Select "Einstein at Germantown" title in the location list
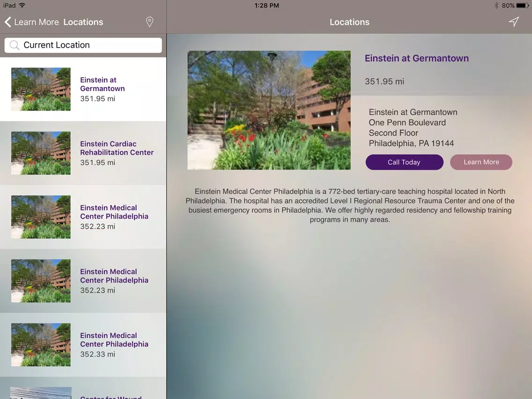 [103, 84]
